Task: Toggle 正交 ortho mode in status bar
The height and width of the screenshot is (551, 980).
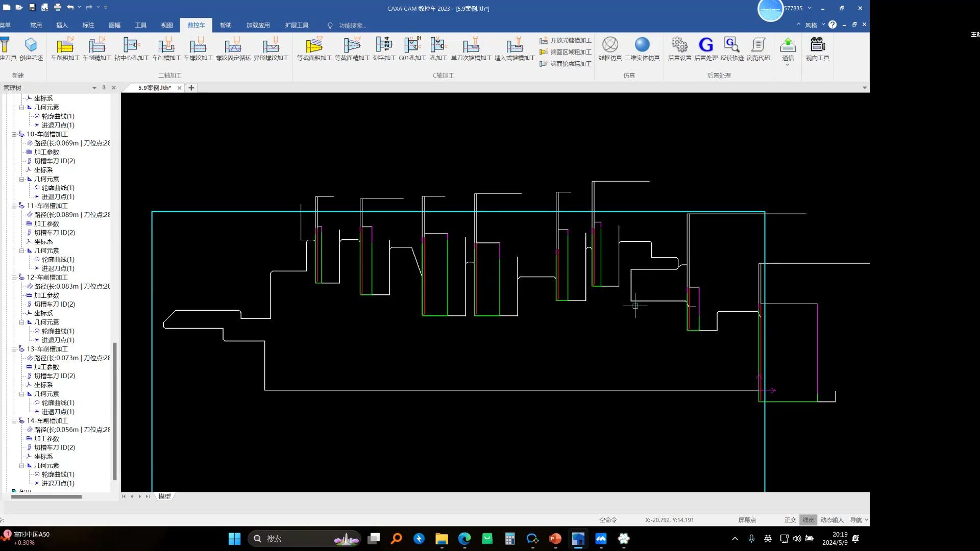Action: [x=790, y=520]
